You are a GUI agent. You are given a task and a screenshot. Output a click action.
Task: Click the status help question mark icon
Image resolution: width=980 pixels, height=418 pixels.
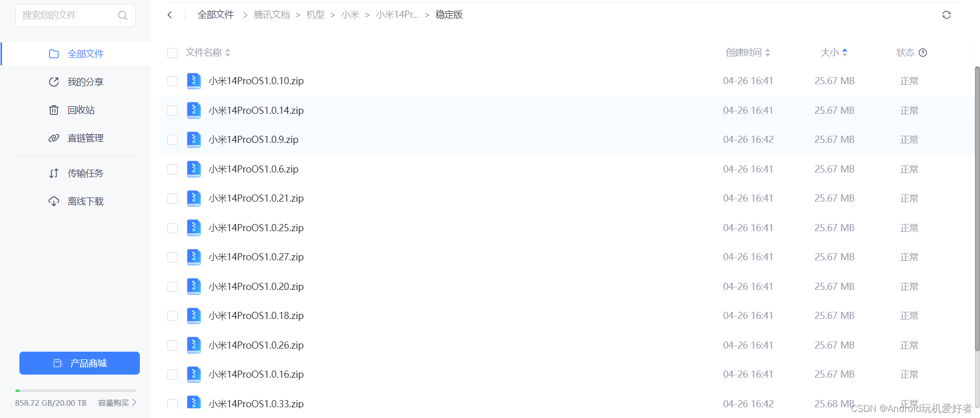[923, 53]
